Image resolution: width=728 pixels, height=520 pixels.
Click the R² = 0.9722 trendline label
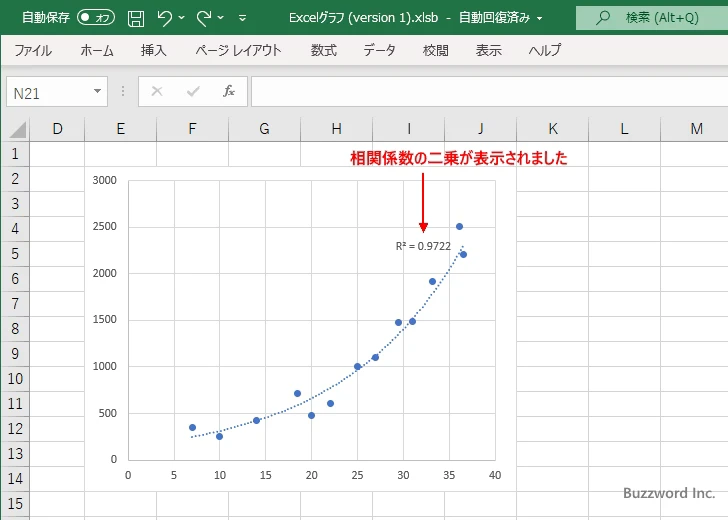pos(423,246)
